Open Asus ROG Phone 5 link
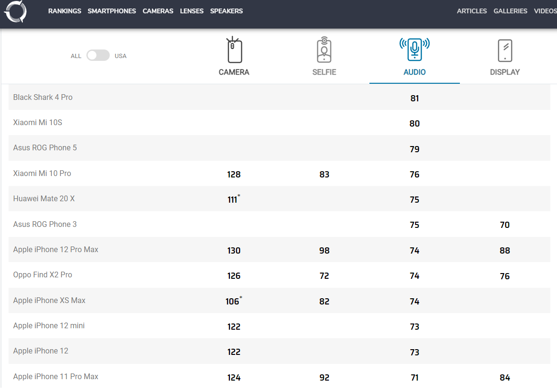 tap(45, 147)
